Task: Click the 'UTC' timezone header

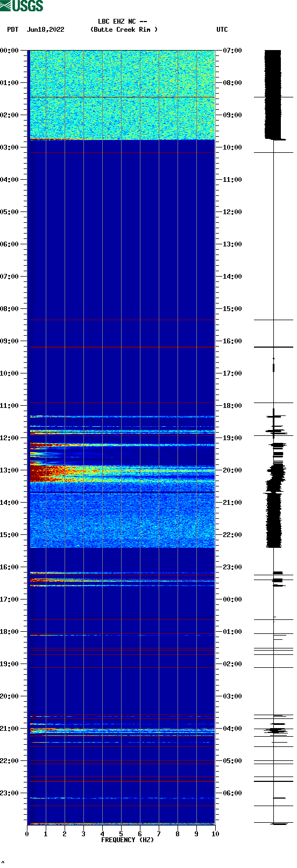Action: tap(222, 30)
